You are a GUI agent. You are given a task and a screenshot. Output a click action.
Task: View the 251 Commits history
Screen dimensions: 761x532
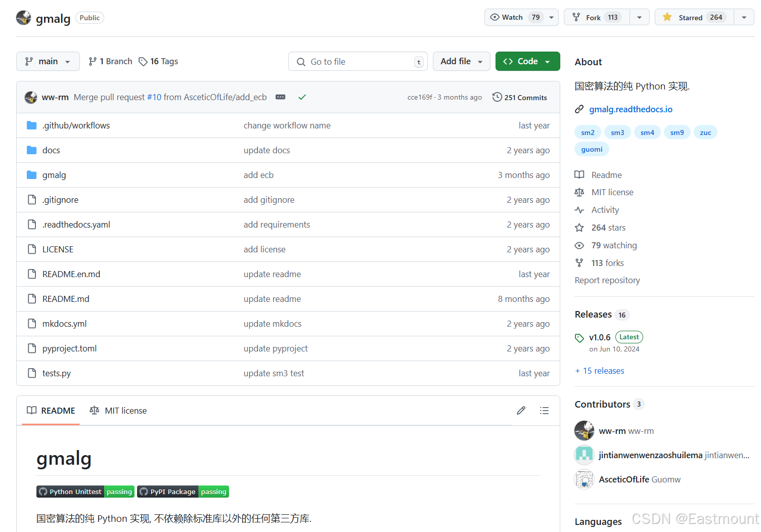tap(520, 97)
